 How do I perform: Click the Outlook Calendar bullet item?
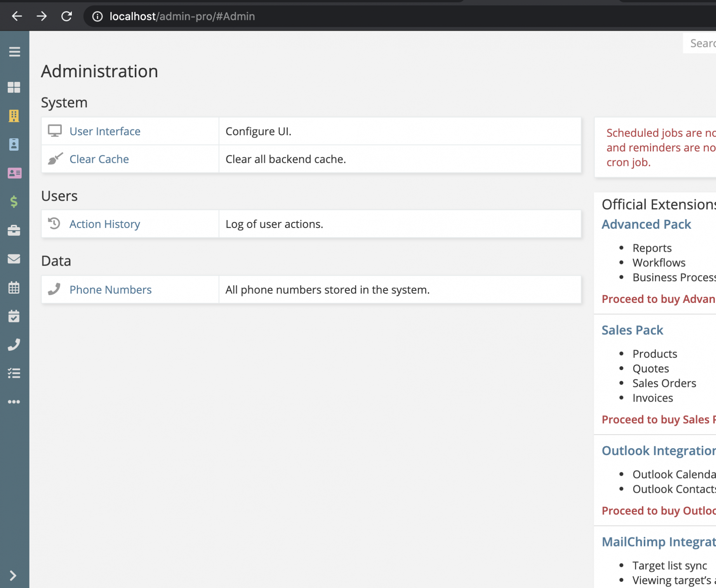tap(674, 474)
